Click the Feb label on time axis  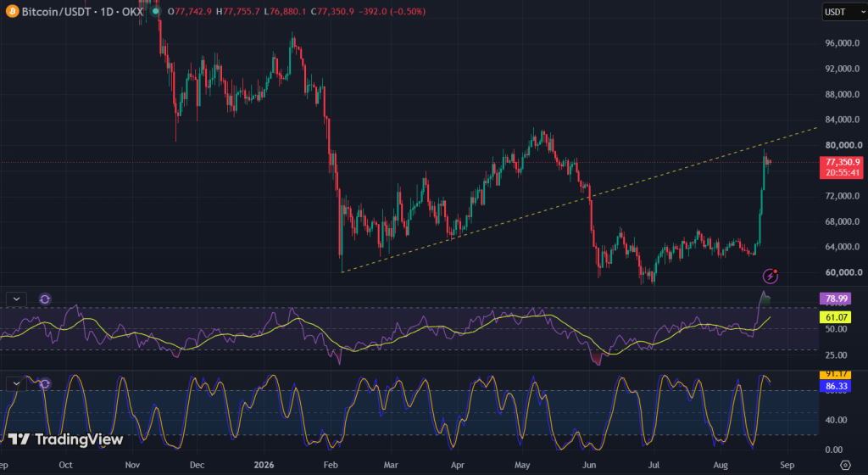point(331,465)
